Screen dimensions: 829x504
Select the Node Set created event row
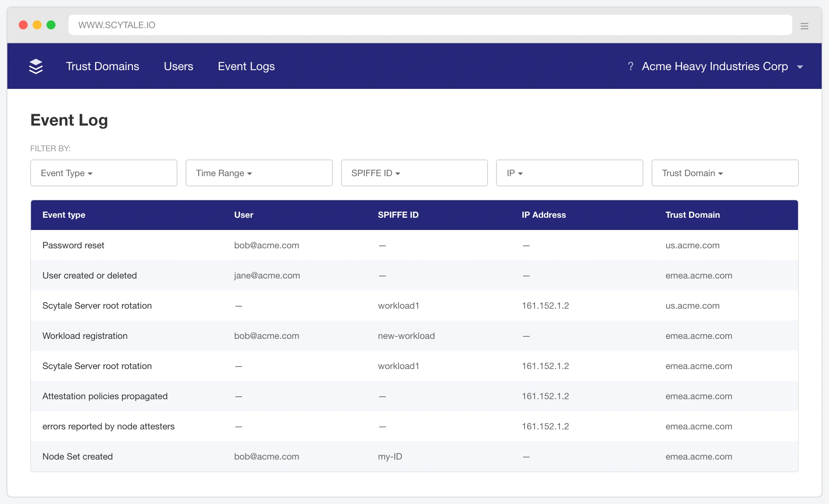(414, 456)
